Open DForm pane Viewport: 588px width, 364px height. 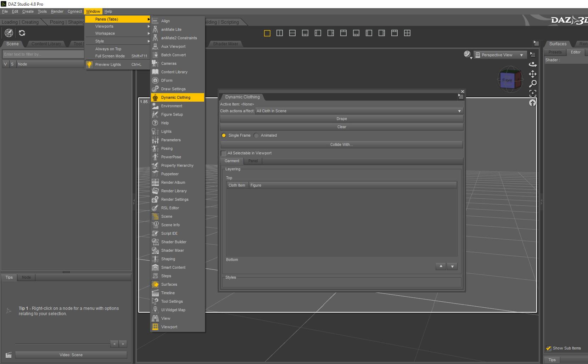point(178,80)
